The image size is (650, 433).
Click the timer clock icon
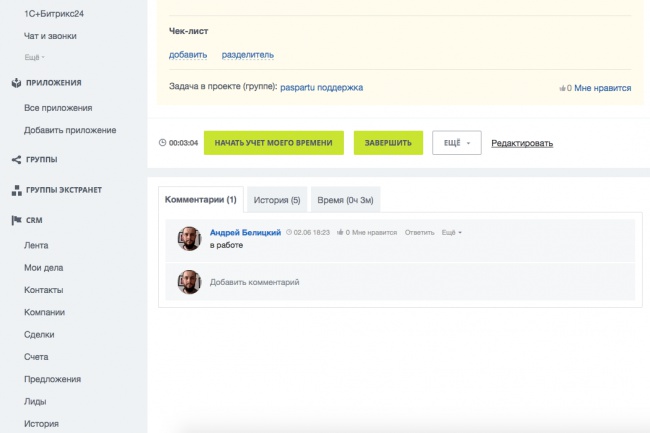click(x=162, y=143)
